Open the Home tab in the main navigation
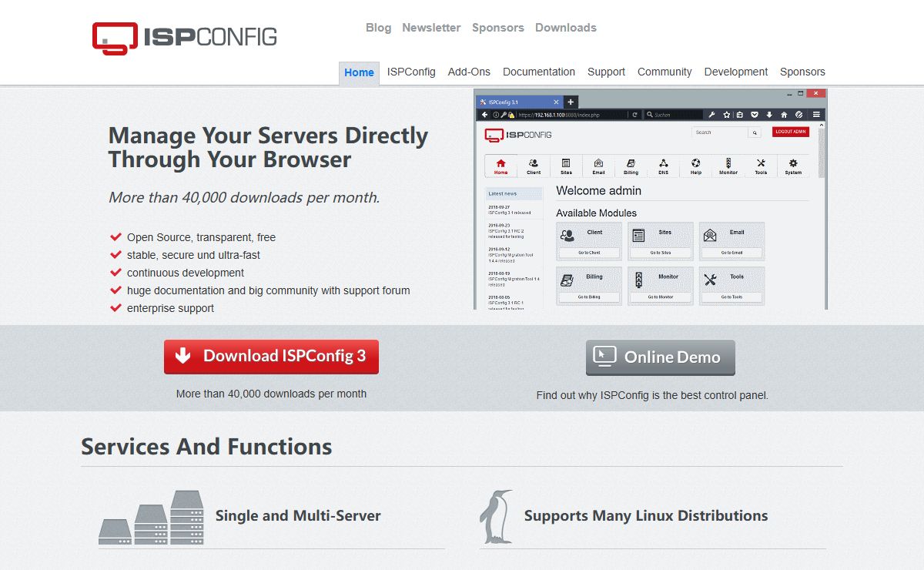 tap(359, 72)
